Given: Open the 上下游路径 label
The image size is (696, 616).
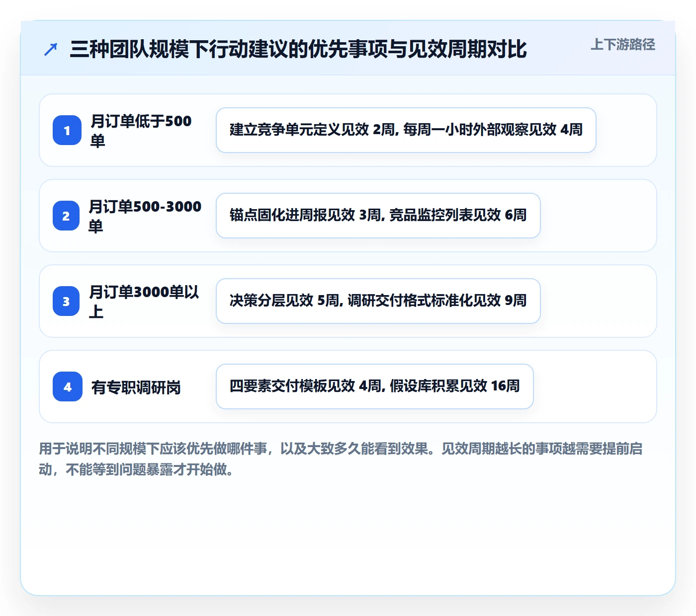Looking at the screenshot, I should [x=623, y=45].
